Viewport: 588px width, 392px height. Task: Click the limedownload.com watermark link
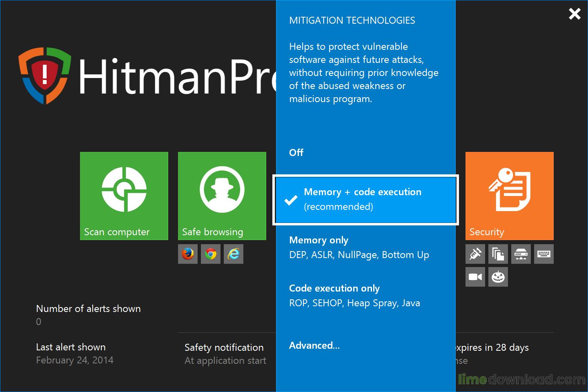[x=522, y=380]
